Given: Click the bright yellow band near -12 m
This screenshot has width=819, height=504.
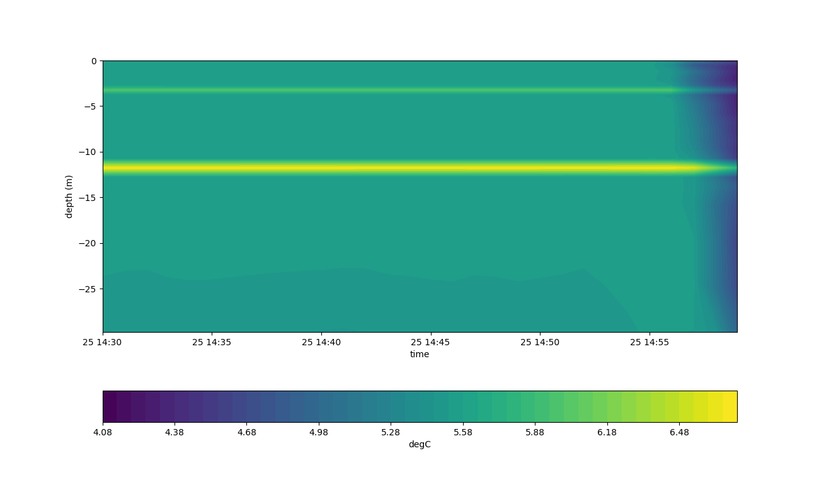Looking at the screenshot, I should (x=378, y=168).
